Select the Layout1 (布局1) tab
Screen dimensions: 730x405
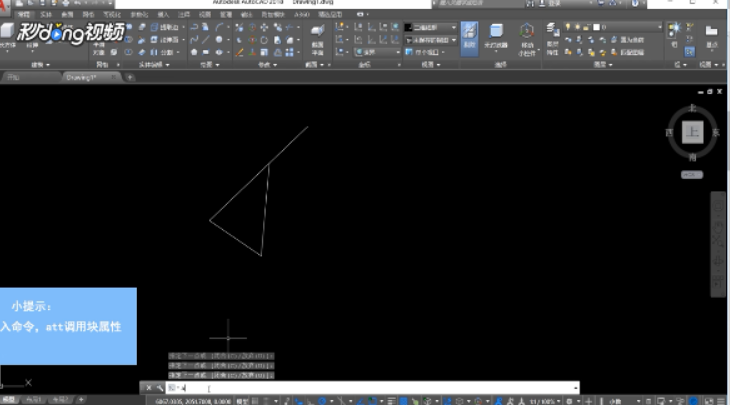pyautogui.click(x=33, y=400)
